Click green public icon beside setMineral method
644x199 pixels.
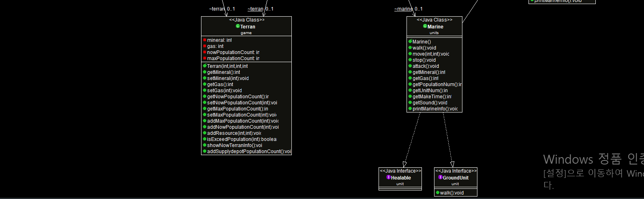point(205,78)
